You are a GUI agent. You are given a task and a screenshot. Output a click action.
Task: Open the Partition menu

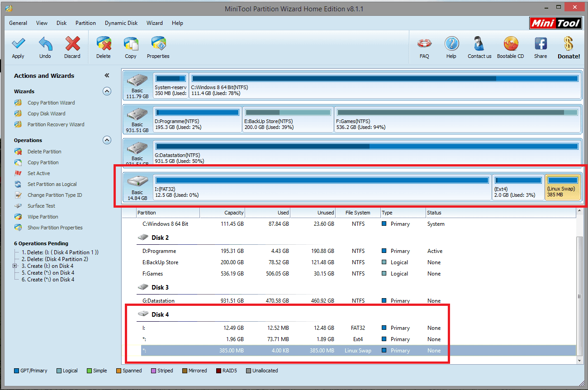[x=85, y=23]
